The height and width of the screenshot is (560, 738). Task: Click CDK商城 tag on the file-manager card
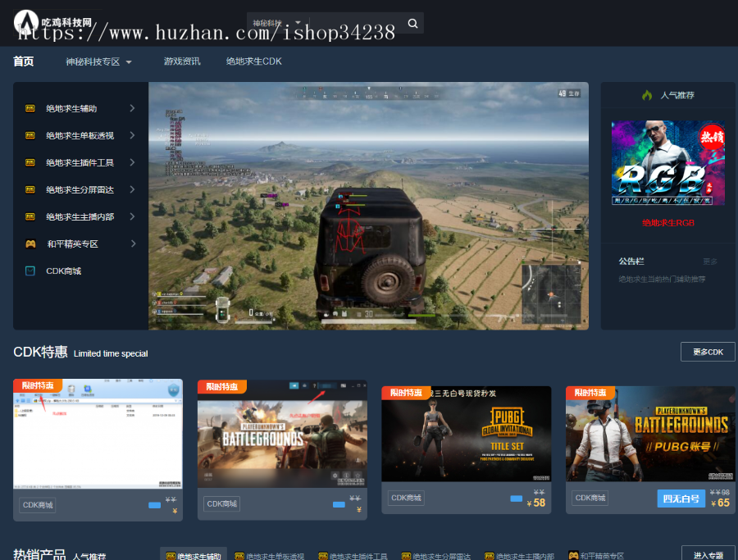38,505
